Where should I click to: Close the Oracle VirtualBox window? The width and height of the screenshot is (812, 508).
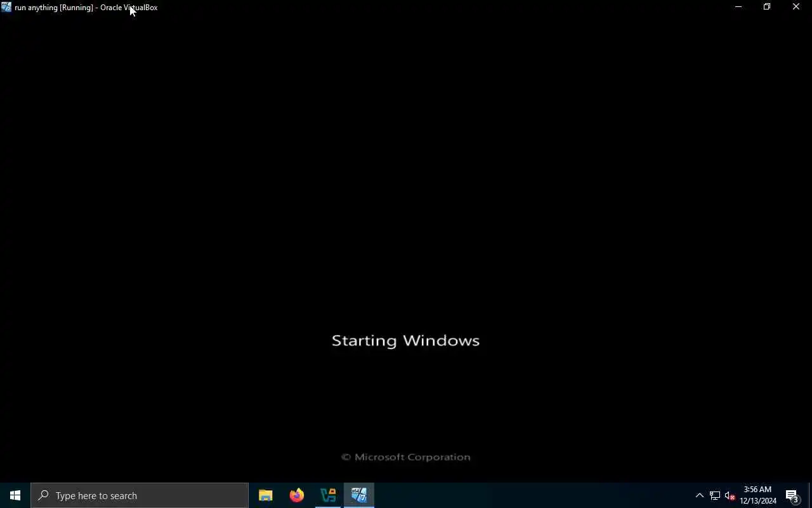[x=796, y=7]
